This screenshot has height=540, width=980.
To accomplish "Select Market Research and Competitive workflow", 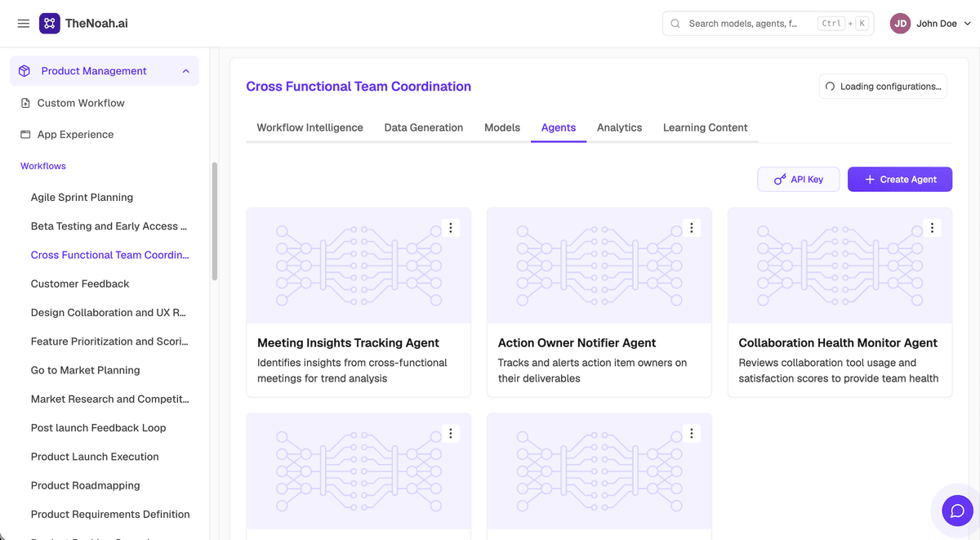I will pos(109,399).
